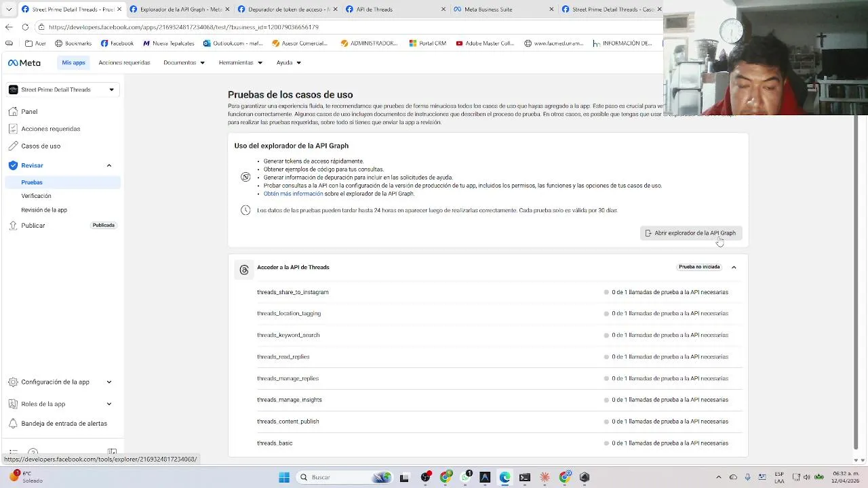
Task: Collapse Acceder a la API de Threads panel
Action: click(x=734, y=267)
